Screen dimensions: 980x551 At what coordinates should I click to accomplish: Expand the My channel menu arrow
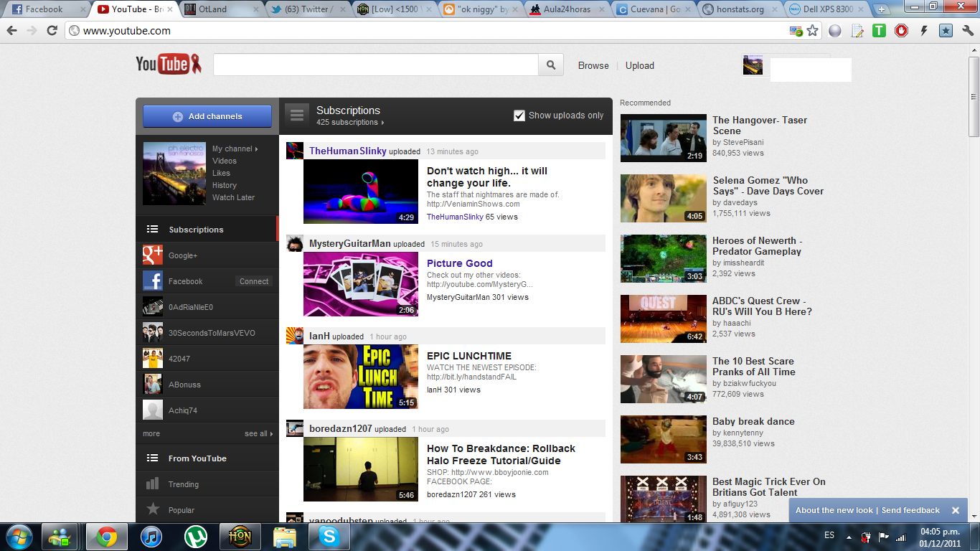pyautogui.click(x=256, y=149)
